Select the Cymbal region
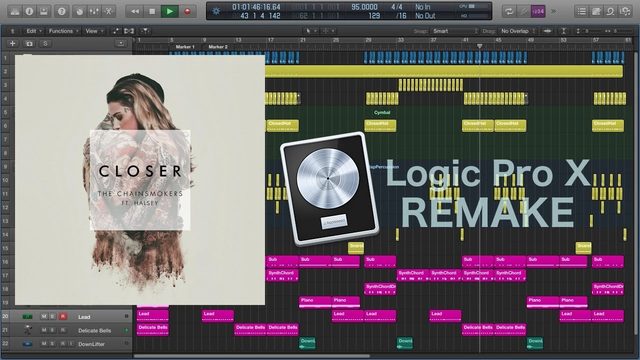 pyautogui.click(x=382, y=112)
